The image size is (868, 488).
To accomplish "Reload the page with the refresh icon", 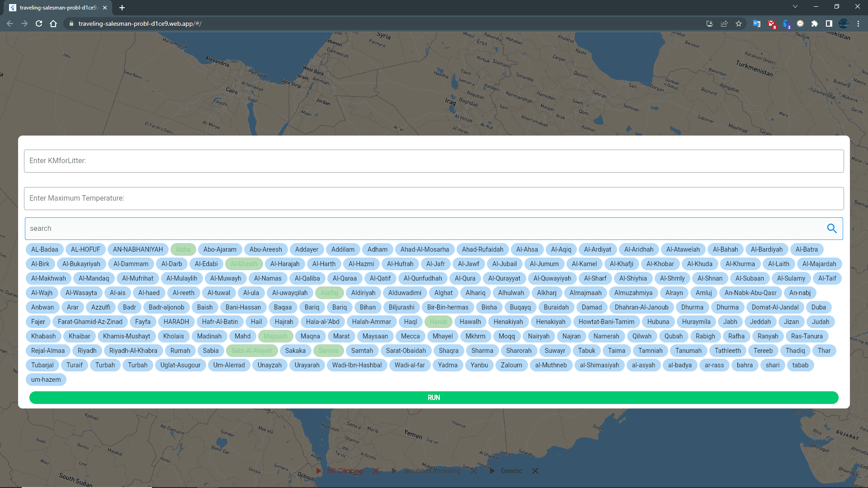I will pyautogui.click(x=39, y=23).
